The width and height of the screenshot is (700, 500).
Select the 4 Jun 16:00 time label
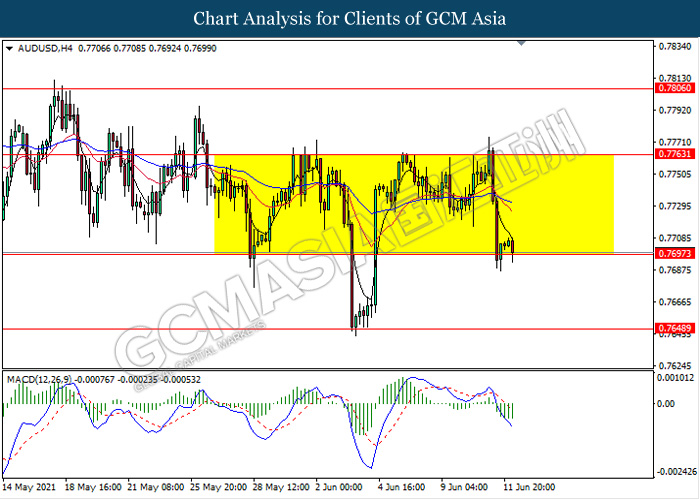[401, 487]
